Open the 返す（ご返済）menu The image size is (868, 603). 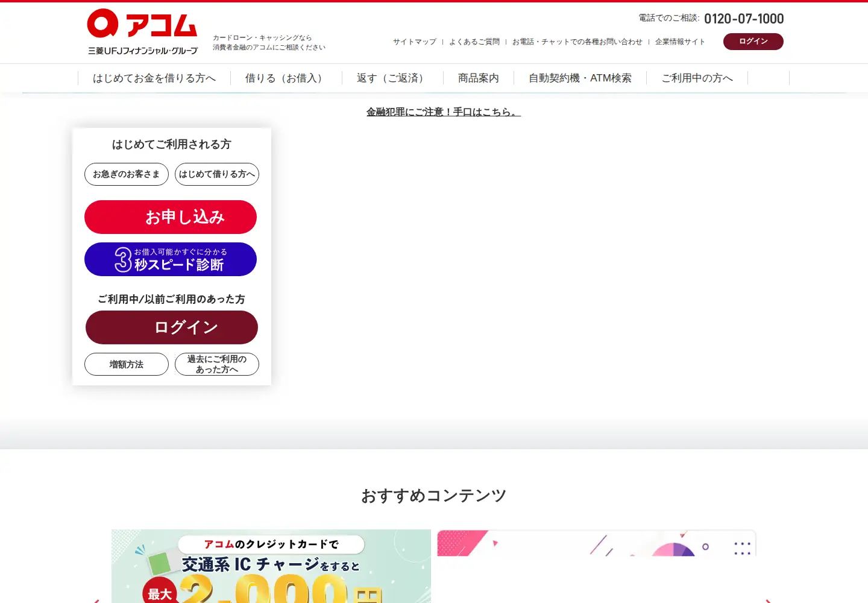392,78
